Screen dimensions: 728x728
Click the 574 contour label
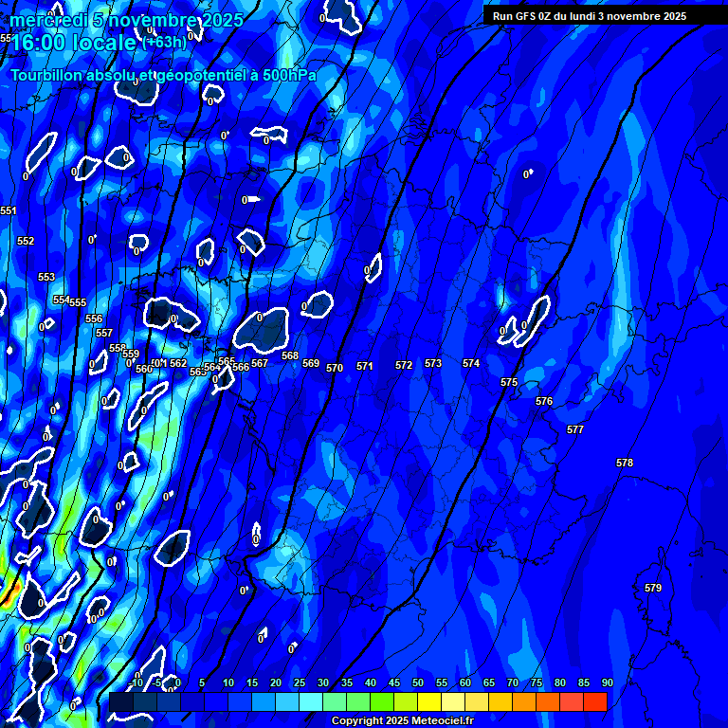[471, 363]
